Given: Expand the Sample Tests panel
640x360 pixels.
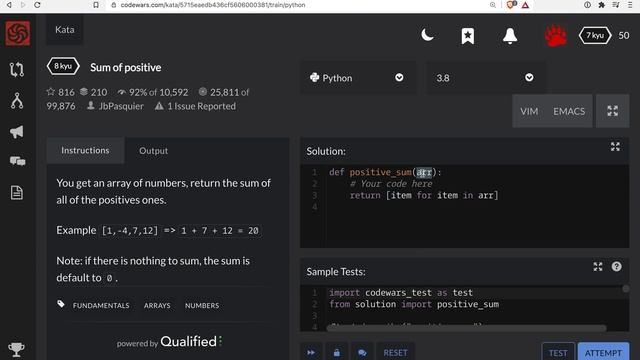Looking at the screenshot, I should coord(598,267).
